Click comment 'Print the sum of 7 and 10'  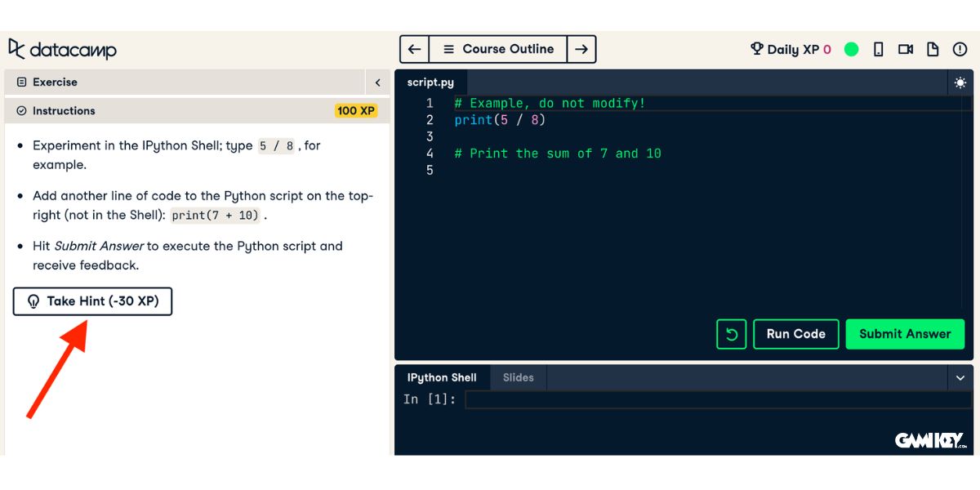(x=558, y=154)
